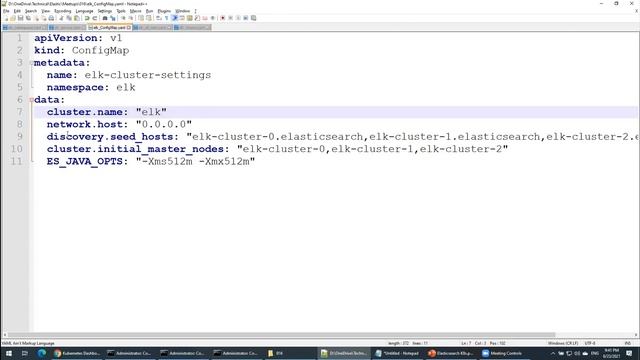The height and width of the screenshot is (360, 640).
Task: Open the Macro menu
Action: [x=136, y=11]
